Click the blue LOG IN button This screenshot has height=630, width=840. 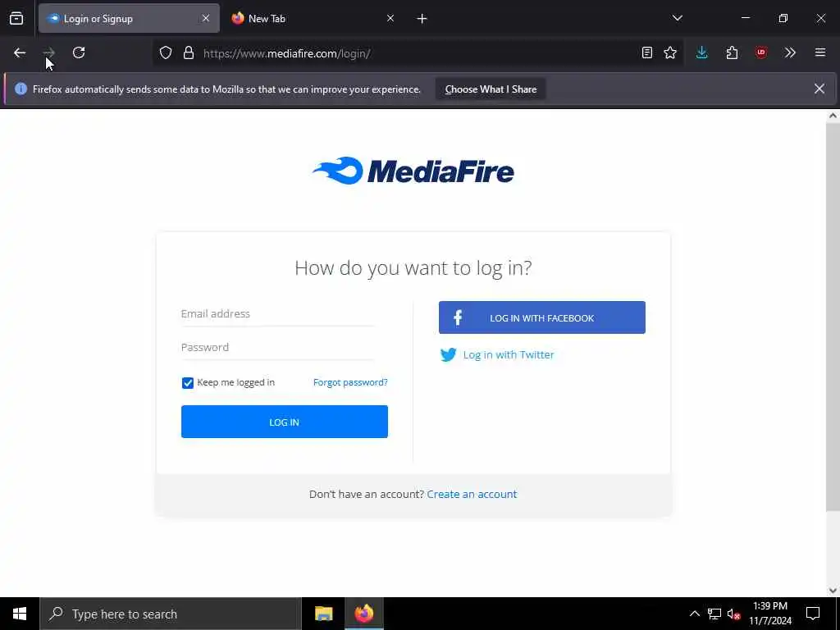(285, 422)
